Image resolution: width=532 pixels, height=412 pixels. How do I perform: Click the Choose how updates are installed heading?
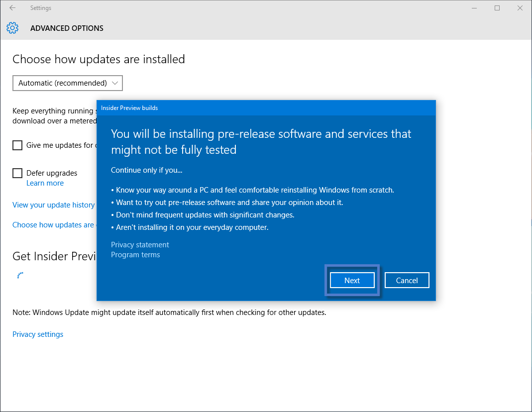coord(98,59)
